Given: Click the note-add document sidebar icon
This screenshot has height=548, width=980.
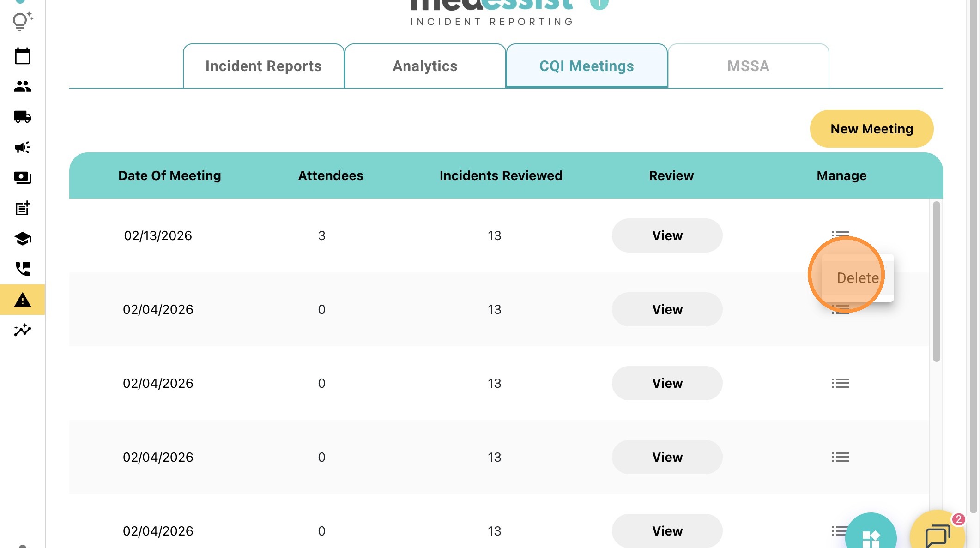Looking at the screenshot, I should click(22, 208).
